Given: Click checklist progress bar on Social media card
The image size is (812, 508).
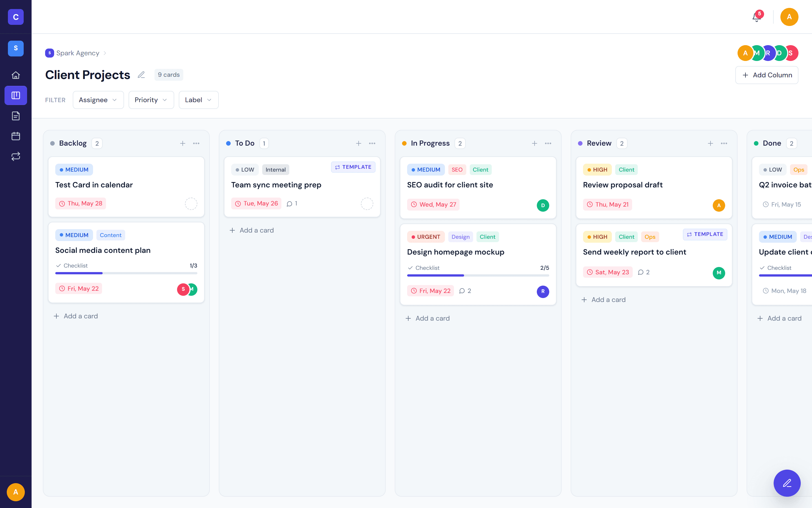Looking at the screenshot, I should (x=126, y=273).
